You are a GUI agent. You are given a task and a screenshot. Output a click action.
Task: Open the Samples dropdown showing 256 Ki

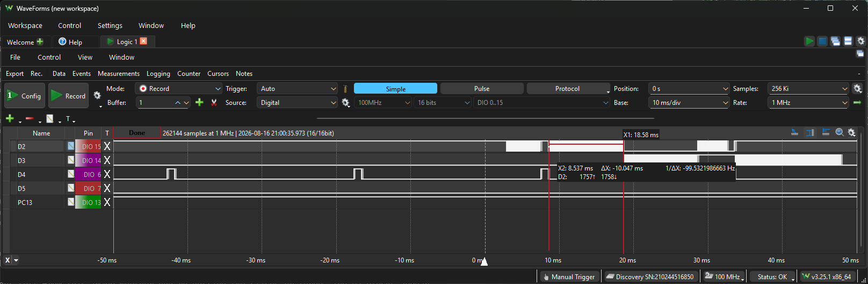pos(809,89)
